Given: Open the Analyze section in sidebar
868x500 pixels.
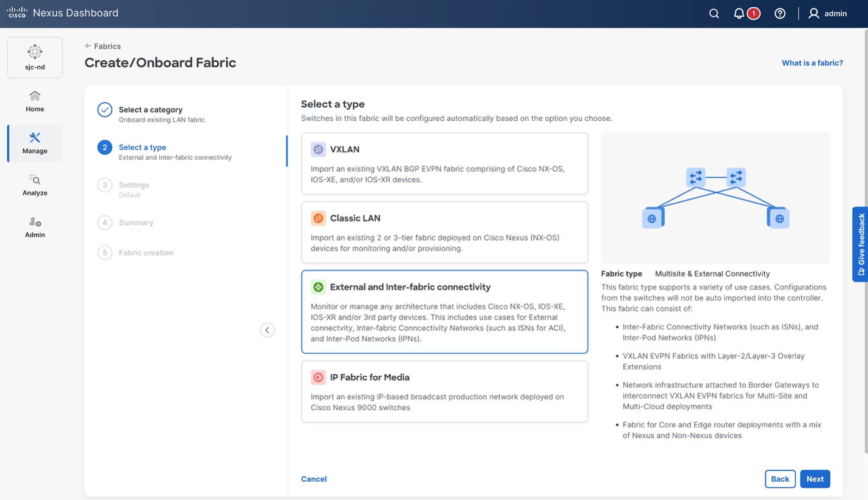Looking at the screenshot, I should [x=35, y=185].
